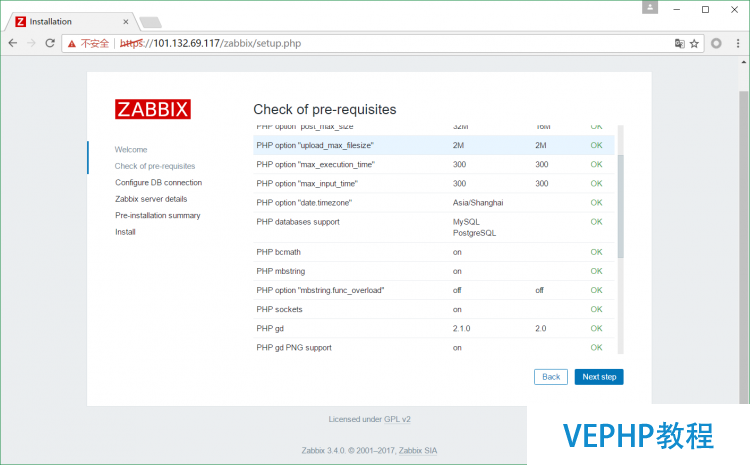Click the page vertical scrollbar

point(743,246)
